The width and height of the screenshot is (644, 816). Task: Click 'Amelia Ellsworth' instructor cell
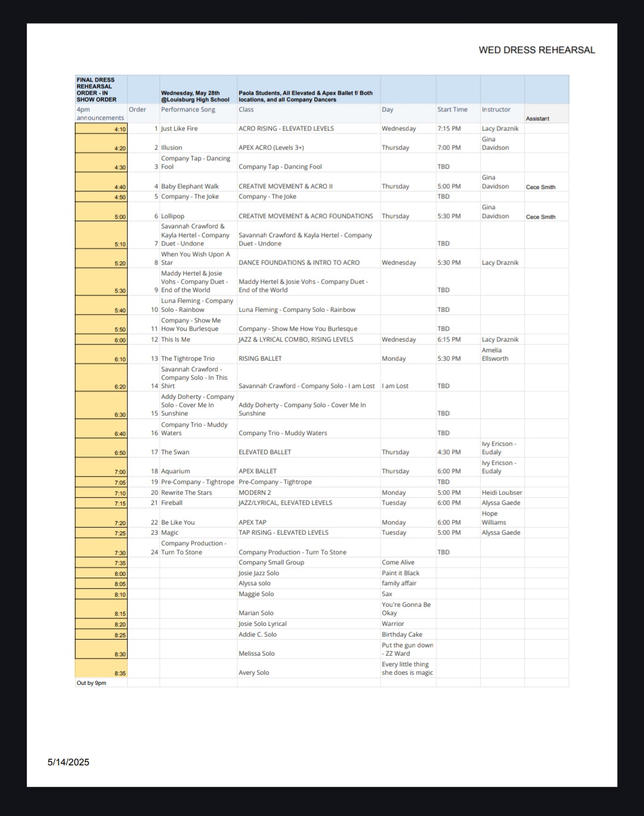pos(502,355)
